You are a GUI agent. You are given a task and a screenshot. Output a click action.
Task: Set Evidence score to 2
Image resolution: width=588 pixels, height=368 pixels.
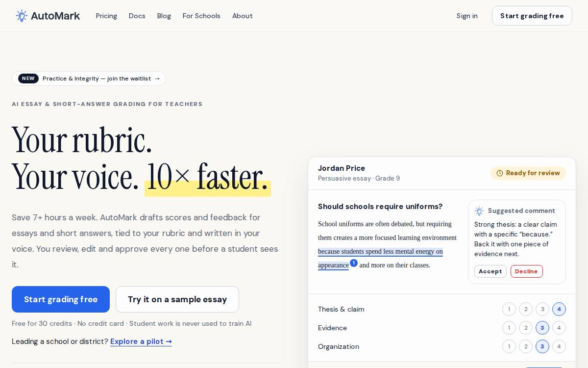[x=526, y=328]
